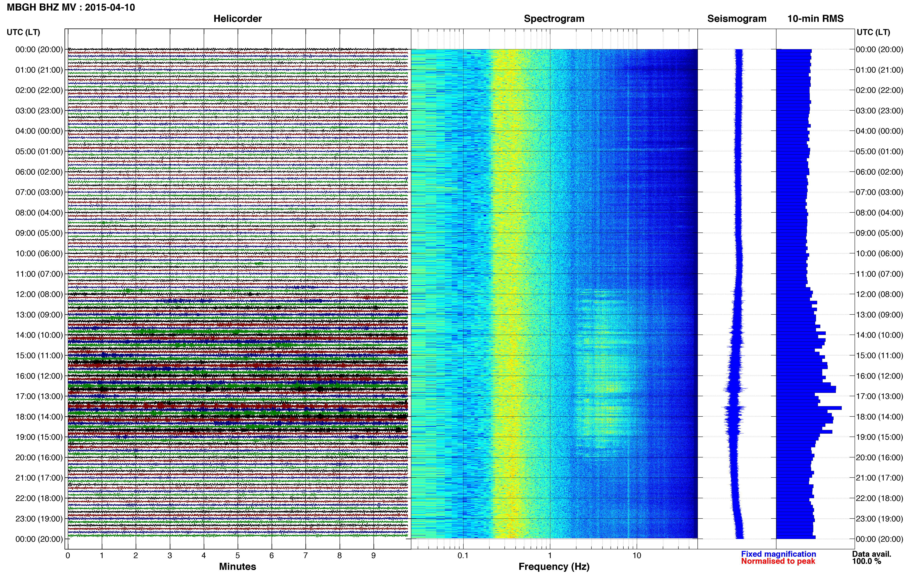This screenshot has height=578, width=924.
Task: Click the '00:00 (20:00)' top label on left axis
Action: coord(39,50)
